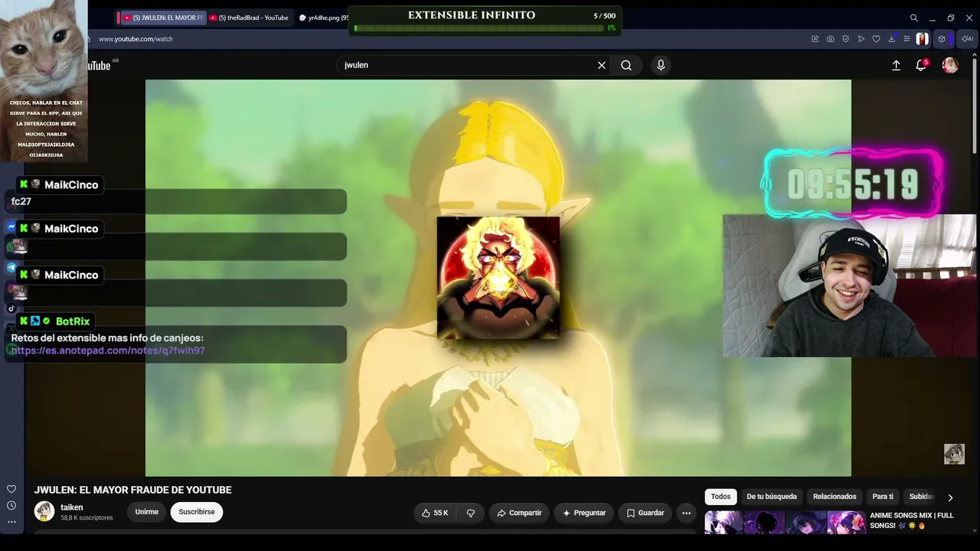Clear the YouTube search box text
This screenshot has width=980, height=551.
click(602, 66)
